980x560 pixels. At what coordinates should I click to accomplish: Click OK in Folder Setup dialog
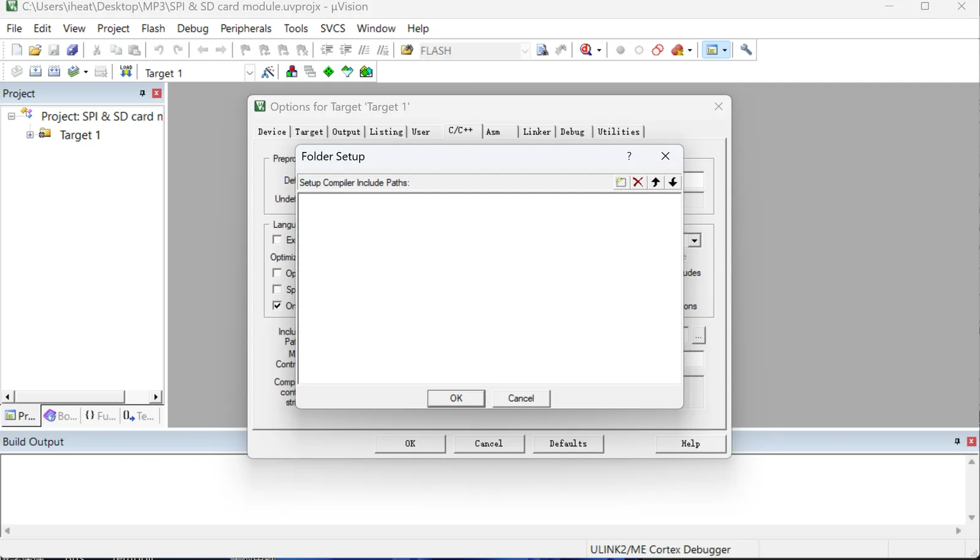[x=456, y=398]
